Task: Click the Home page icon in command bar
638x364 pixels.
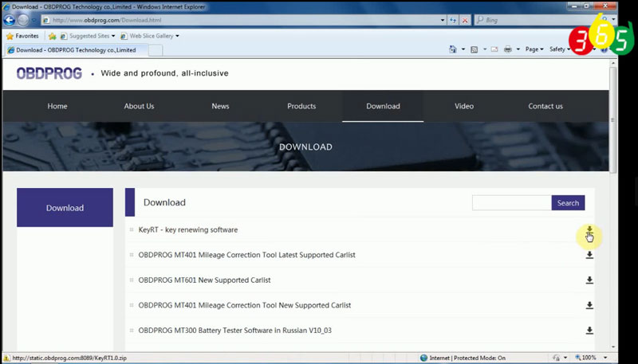Action: [x=453, y=49]
